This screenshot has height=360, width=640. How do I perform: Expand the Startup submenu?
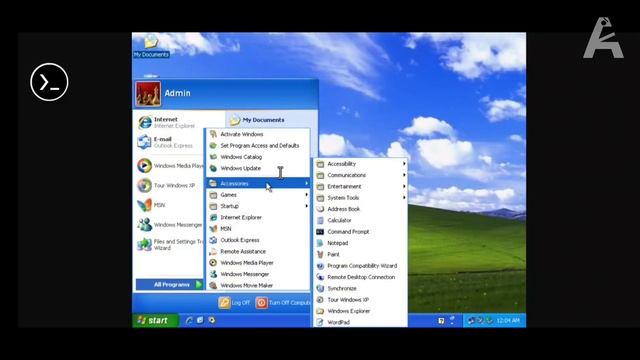(x=258, y=206)
